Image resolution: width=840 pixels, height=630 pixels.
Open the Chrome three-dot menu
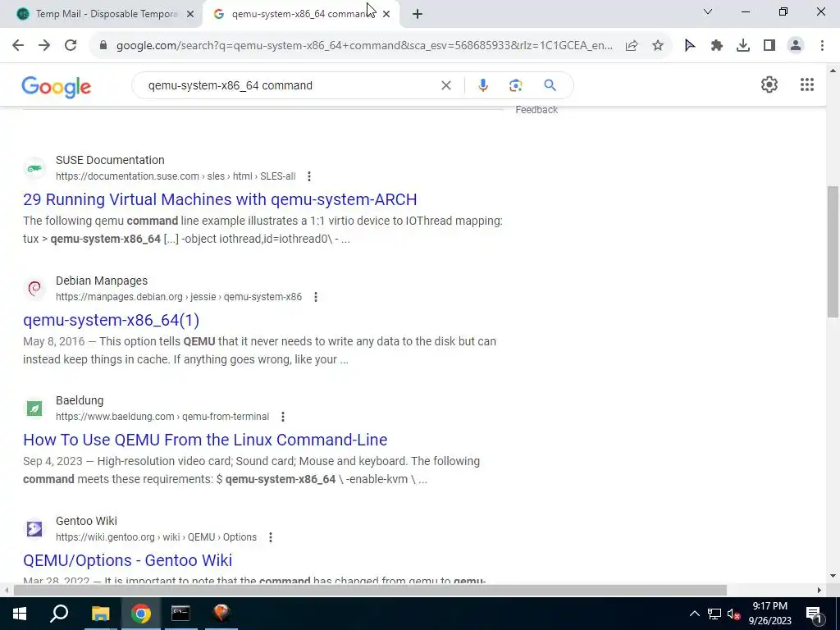[x=822, y=46]
